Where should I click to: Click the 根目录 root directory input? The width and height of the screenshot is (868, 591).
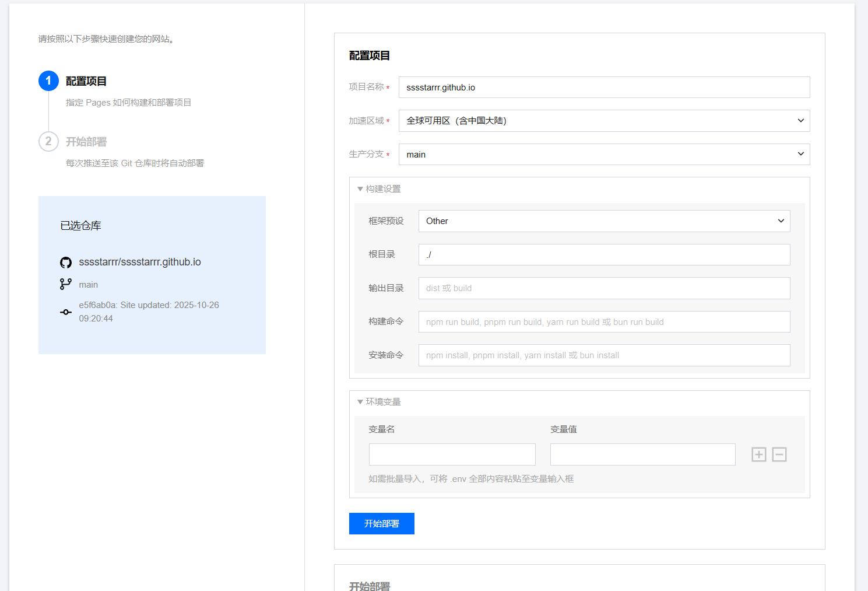point(604,255)
